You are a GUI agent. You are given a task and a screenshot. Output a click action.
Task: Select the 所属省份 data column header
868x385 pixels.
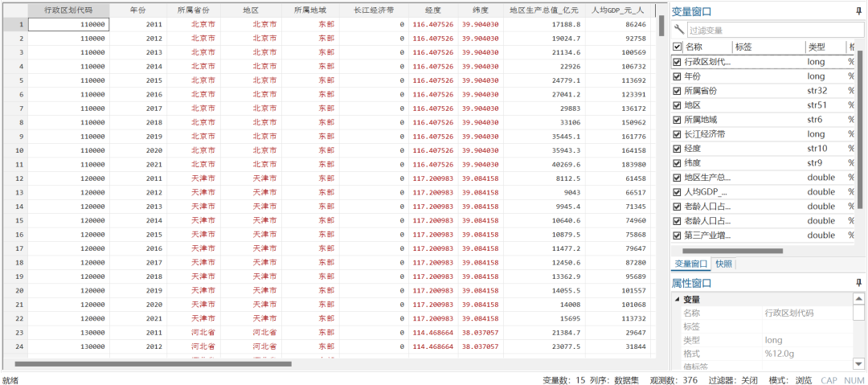[193, 10]
